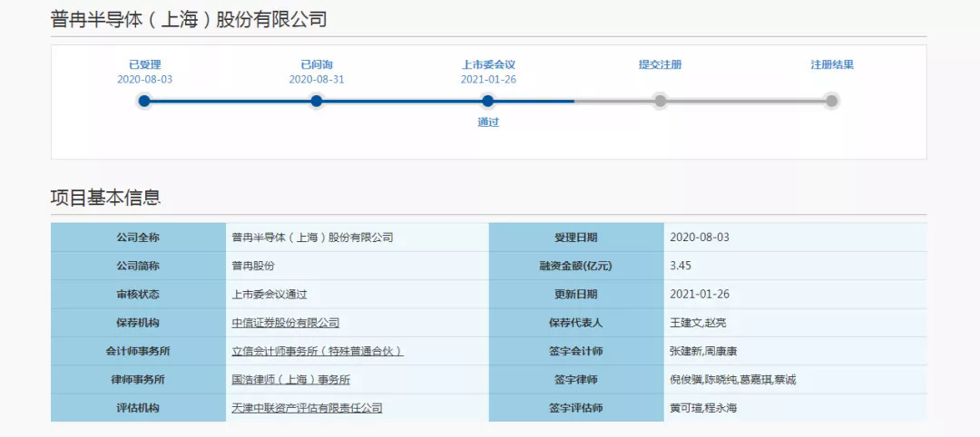Open the 注册结果 stage label
The height and width of the screenshot is (437, 980).
click(x=831, y=64)
